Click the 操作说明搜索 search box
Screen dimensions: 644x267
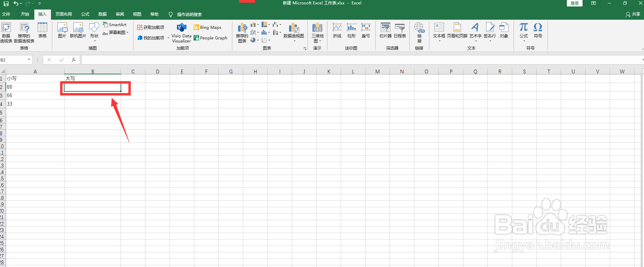coord(189,15)
